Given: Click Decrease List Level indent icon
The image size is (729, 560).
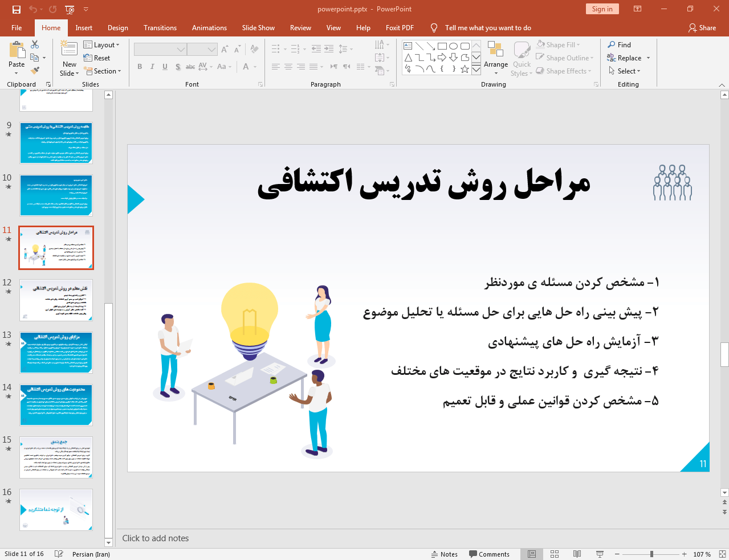Looking at the screenshot, I should 316,50.
